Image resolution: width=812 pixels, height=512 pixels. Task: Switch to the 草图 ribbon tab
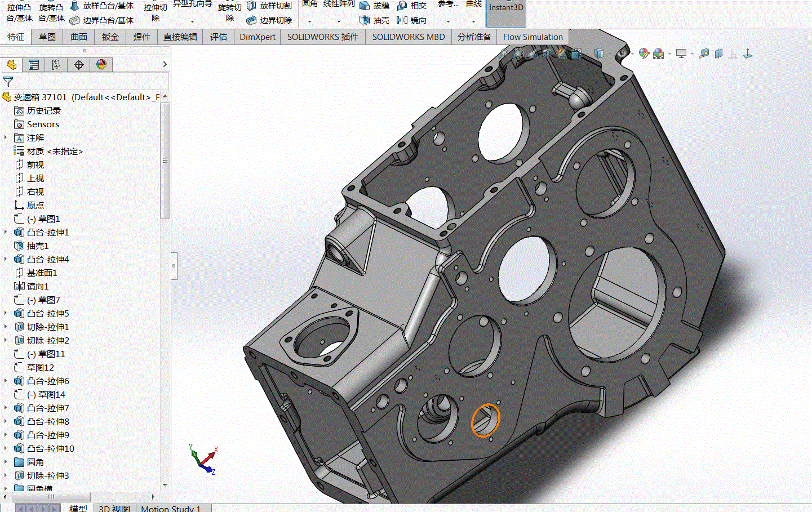[47, 37]
